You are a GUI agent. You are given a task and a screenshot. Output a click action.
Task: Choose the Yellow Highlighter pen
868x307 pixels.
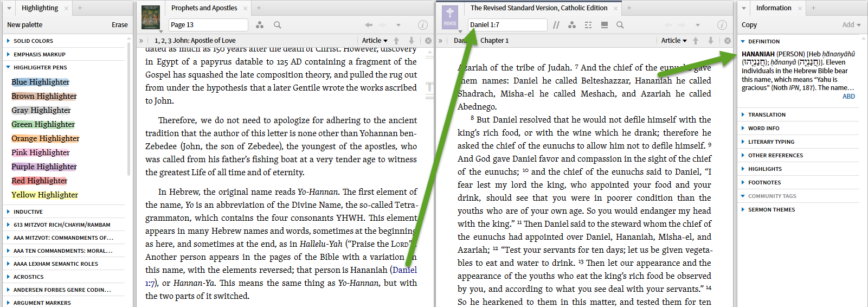[45, 195]
